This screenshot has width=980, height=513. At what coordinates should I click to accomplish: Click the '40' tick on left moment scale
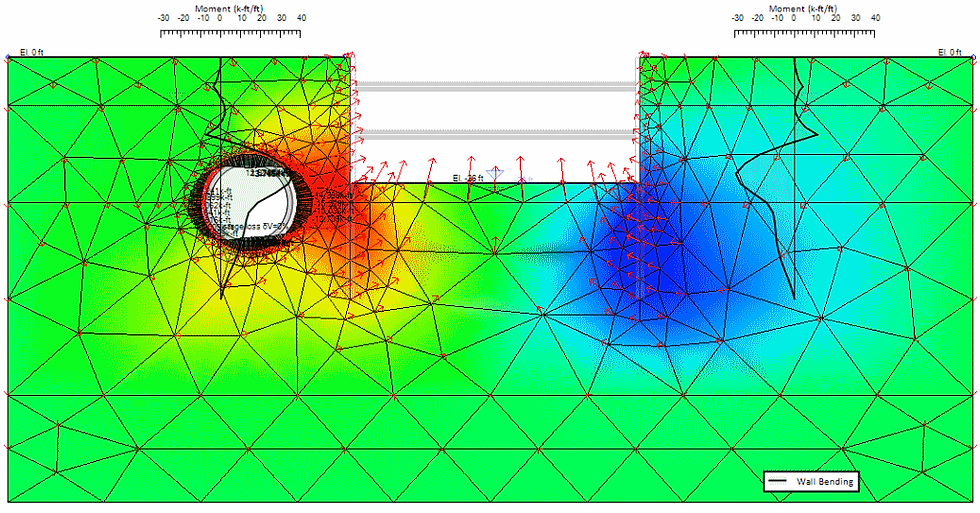point(301,18)
